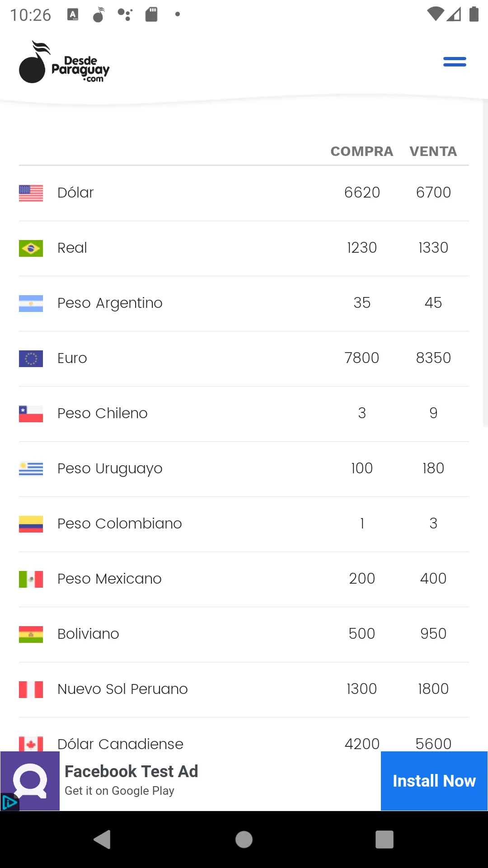This screenshot has width=488, height=868.
Task: Tap the Android home navigation button
Action: coord(244,840)
